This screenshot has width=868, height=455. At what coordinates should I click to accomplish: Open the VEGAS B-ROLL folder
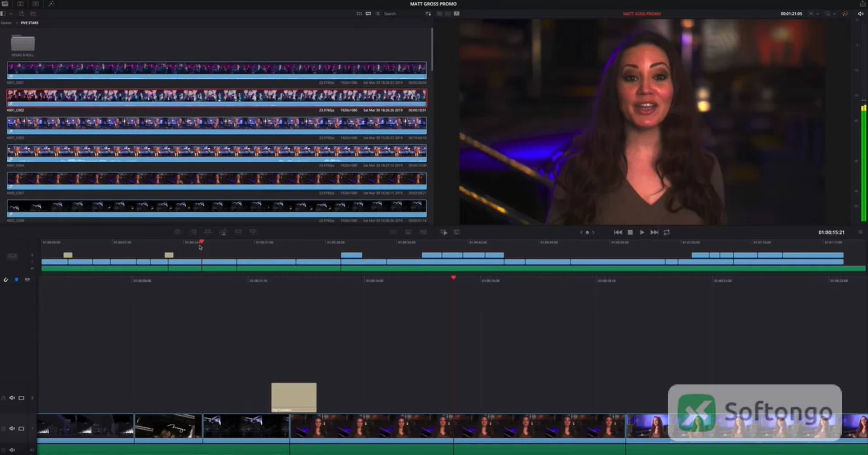[23, 43]
